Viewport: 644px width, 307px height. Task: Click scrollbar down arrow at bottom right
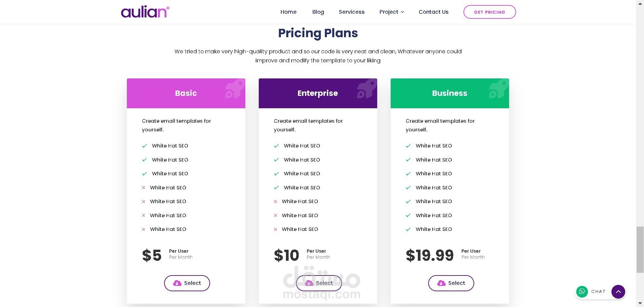pyautogui.click(x=640, y=303)
